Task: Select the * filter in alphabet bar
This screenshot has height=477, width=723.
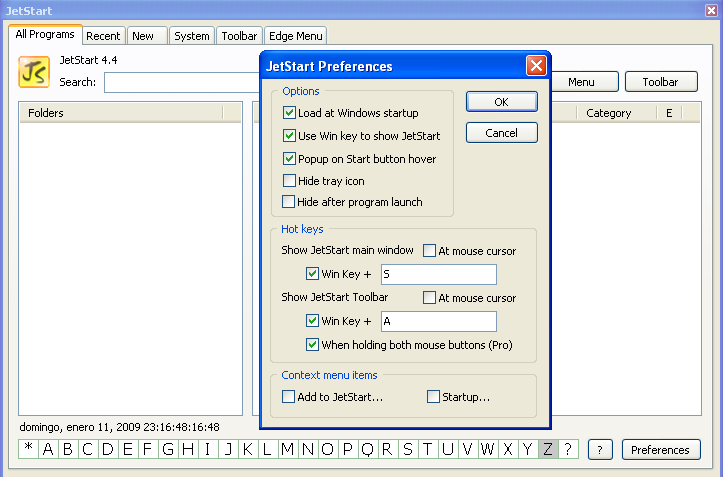Action: [28, 449]
